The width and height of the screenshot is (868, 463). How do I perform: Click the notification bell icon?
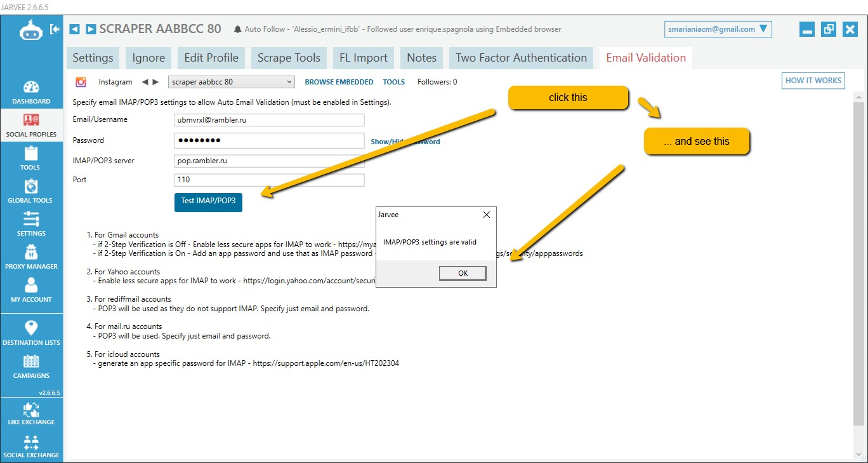[x=238, y=29]
